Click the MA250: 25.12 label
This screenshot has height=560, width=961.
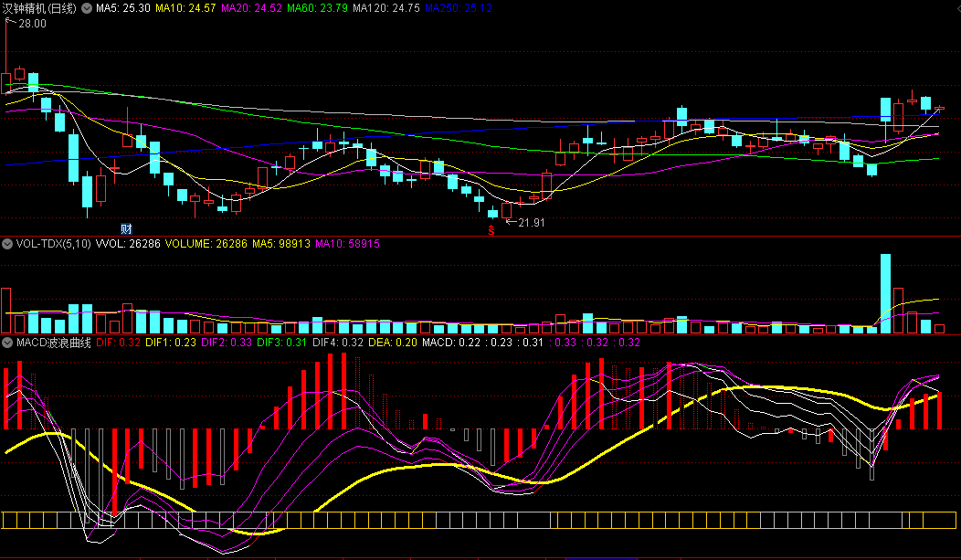coord(459,8)
